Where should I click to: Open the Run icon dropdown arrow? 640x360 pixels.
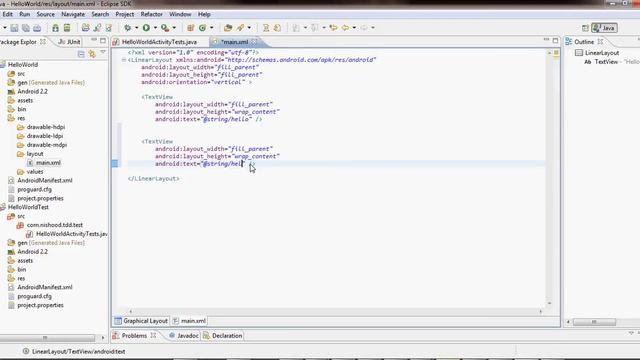coord(155,28)
